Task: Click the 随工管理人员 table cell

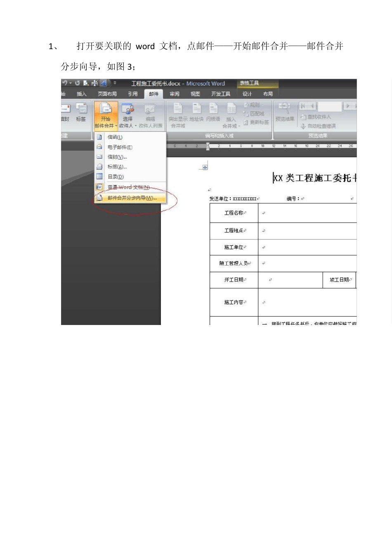Action: 234,263
